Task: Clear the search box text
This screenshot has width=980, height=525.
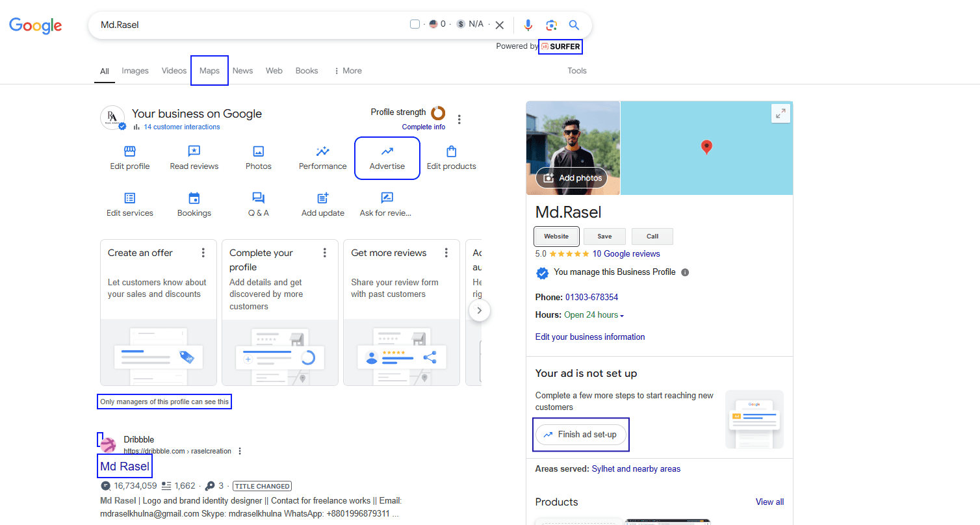Action: coord(499,25)
